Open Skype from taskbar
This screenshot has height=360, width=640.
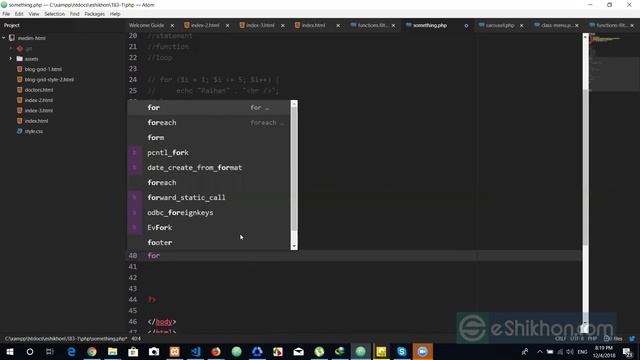coord(402,352)
